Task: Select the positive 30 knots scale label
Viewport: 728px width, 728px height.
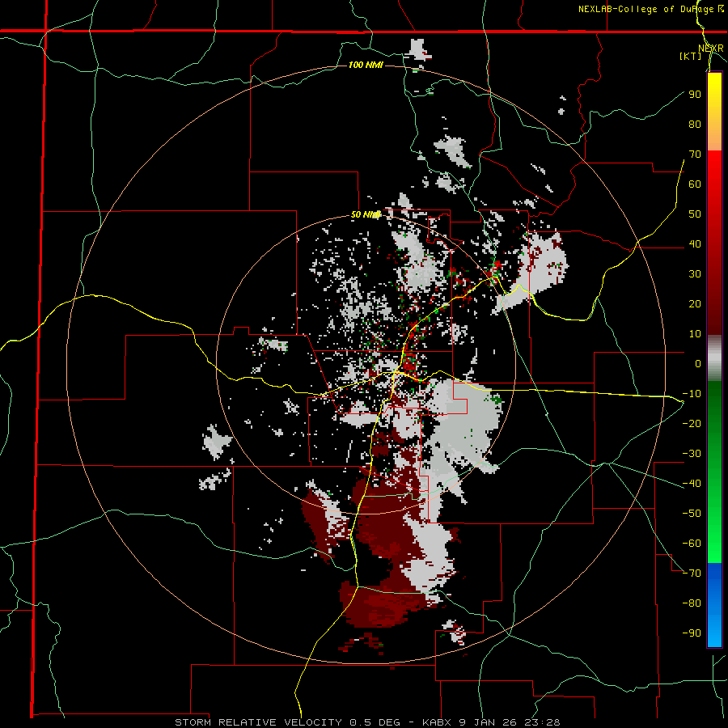Action: (695, 274)
